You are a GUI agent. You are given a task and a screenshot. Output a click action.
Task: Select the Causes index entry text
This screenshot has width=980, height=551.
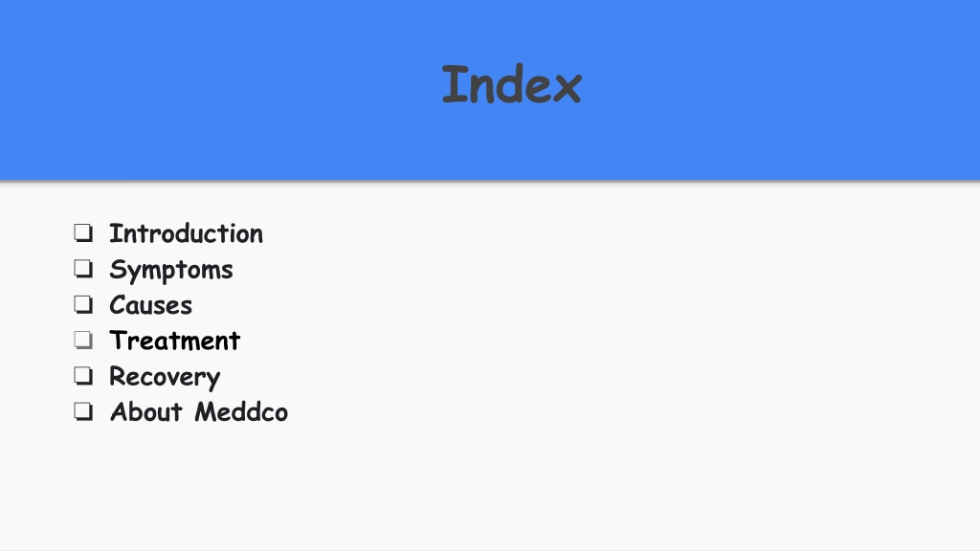[x=150, y=305]
